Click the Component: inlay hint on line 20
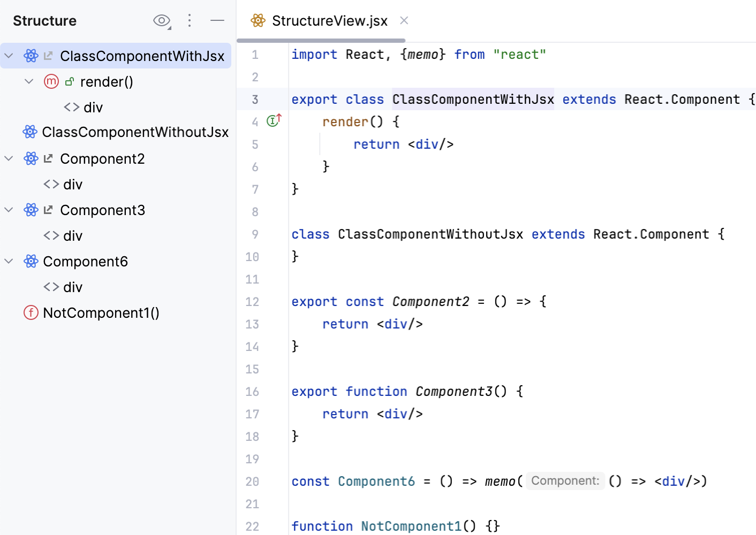This screenshot has width=756, height=535. [565, 481]
